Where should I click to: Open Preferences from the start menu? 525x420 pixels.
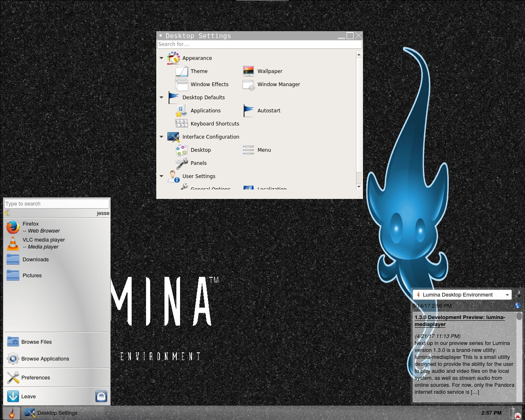(57, 377)
